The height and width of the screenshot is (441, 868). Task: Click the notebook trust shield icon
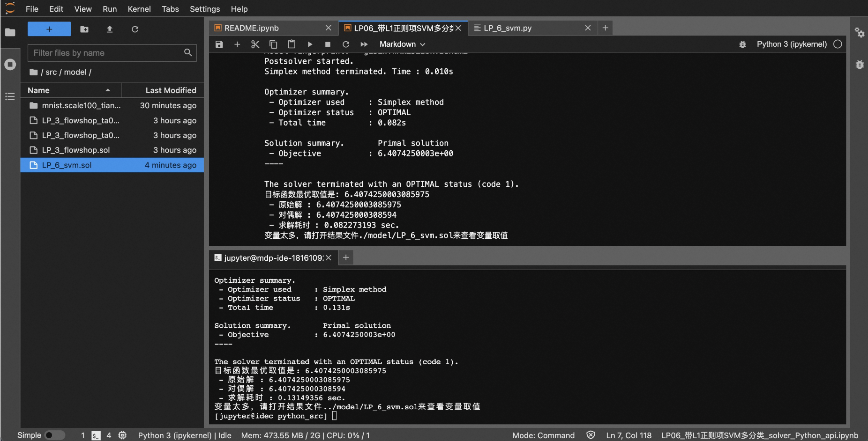pyautogui.click(x=591, y=435)
